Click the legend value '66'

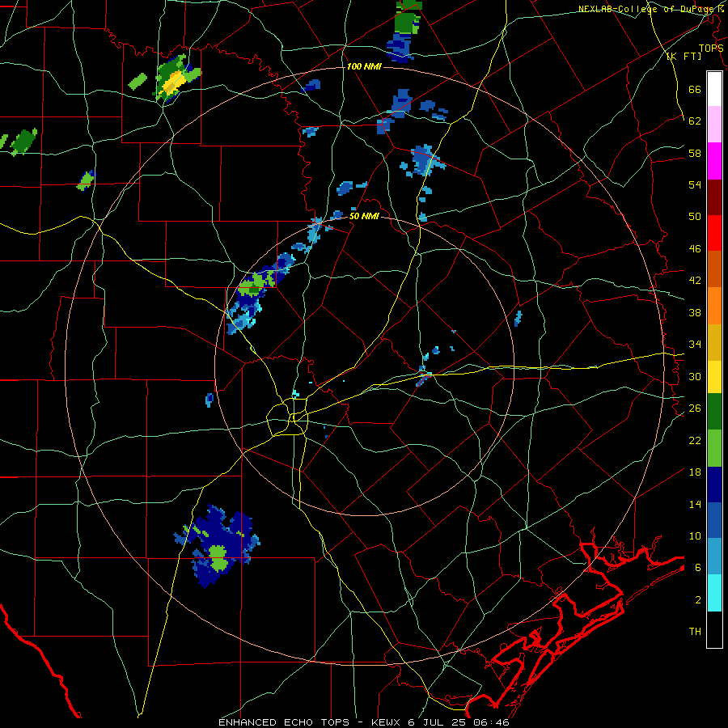(x=695, y=90)
